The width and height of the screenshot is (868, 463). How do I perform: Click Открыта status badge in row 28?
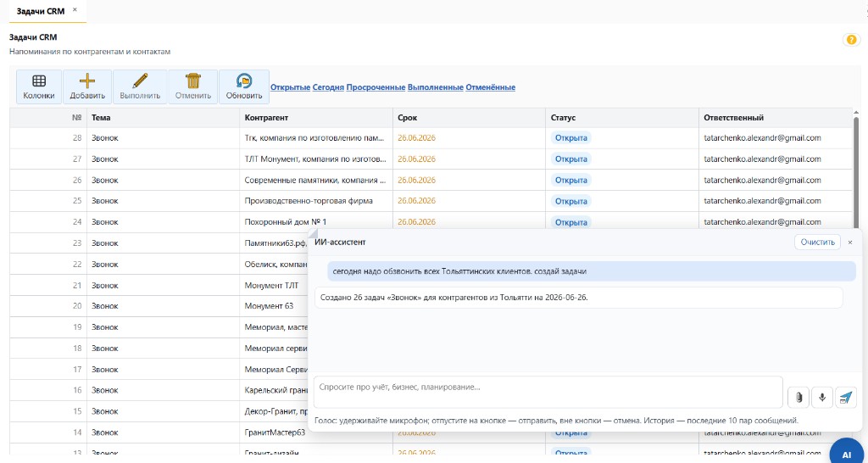[570, 138]
